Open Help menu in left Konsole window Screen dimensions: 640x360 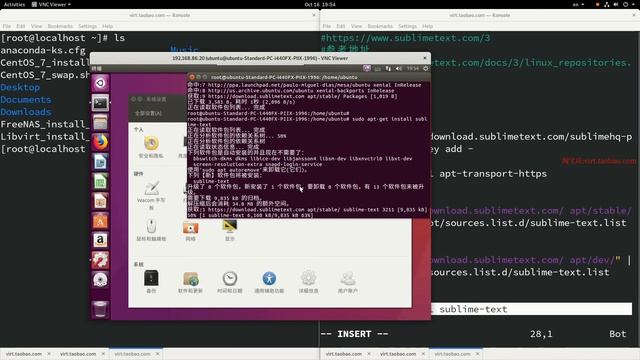(x=107, y=26)
